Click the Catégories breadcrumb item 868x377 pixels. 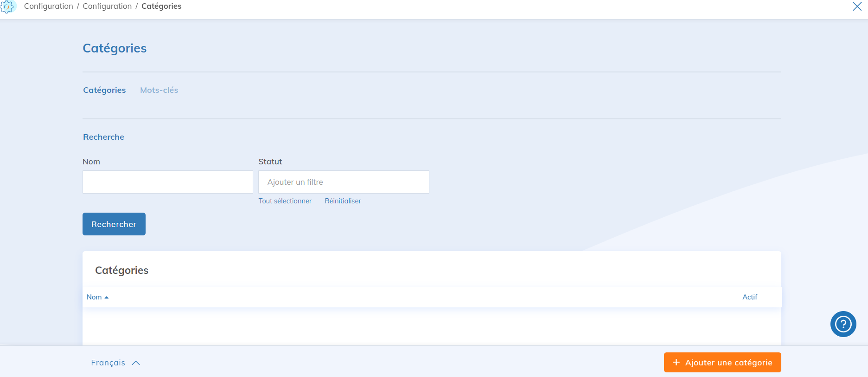[x=161, y=6]
